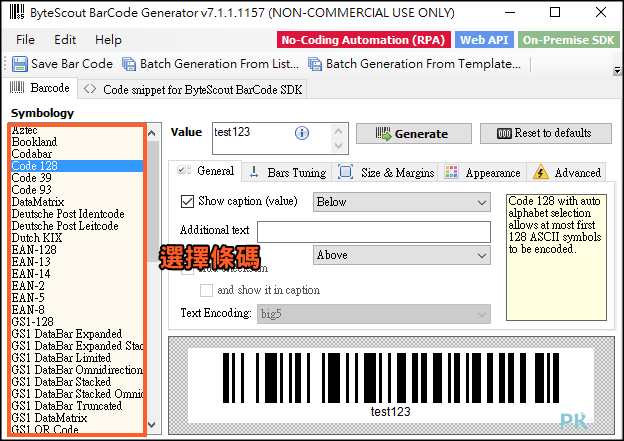Open the Text Encoding big5 dropdown
The width and height of the screenshot is (624, 441).
[x=374, y=314]
